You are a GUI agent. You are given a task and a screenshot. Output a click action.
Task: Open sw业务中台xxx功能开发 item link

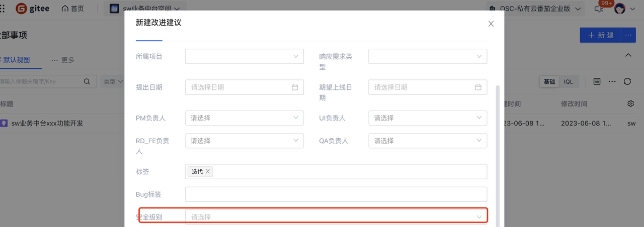(x=47, y=123)
